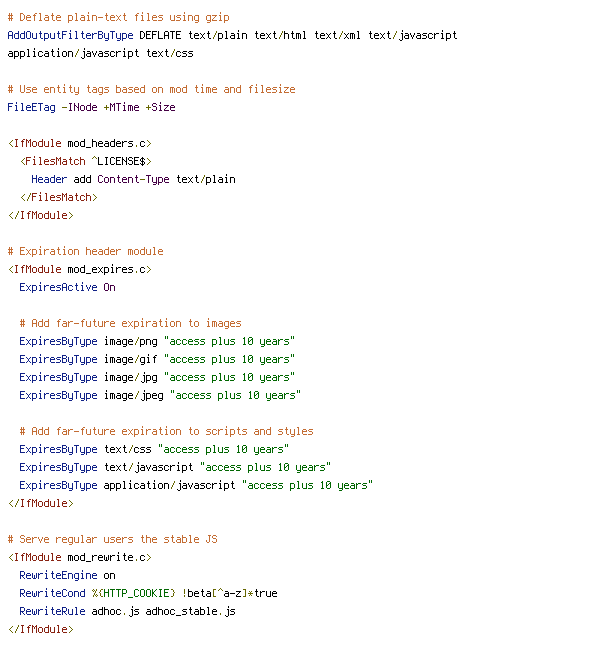Click the closing FilesMatch tag
This screenshot has height=646, width=600.
pos(59,197)
